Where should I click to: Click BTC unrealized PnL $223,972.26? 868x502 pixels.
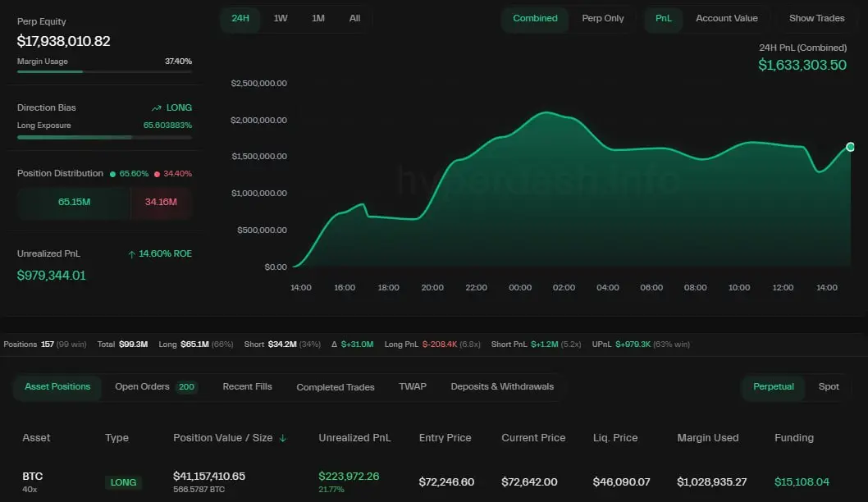[349, 476]
